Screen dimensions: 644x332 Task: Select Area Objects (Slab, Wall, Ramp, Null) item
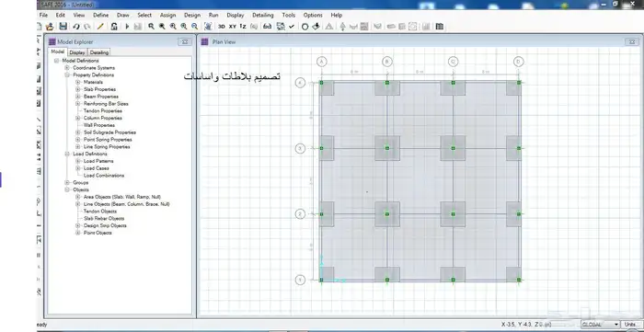(122, 197)
